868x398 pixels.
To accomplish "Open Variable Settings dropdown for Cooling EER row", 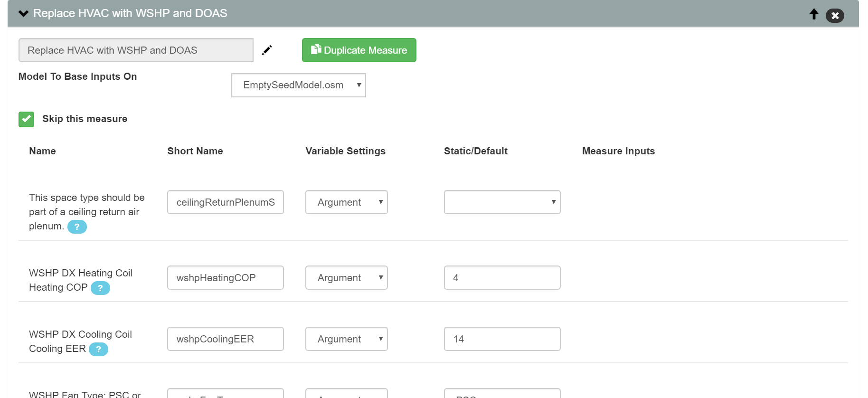I will [x=347, y=339].
